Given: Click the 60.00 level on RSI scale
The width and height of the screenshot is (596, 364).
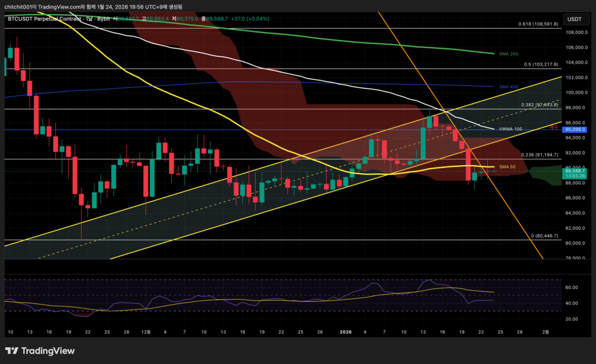Looking at the screenshot, I should point(571,287).
